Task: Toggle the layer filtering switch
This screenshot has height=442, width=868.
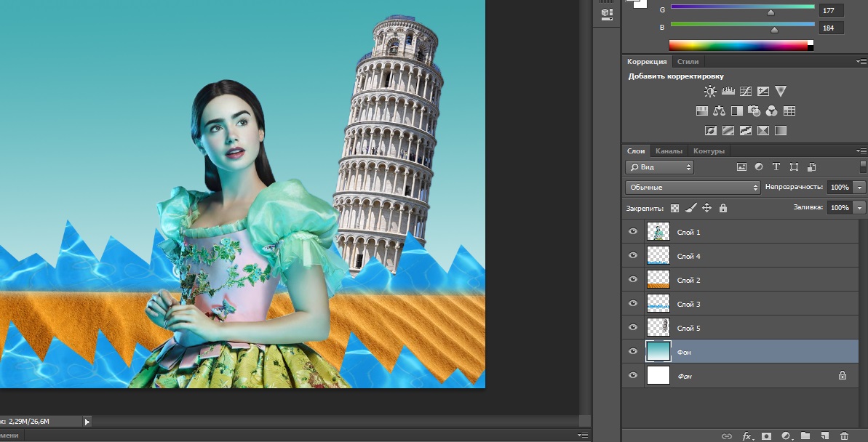Action: click(x=863, y=166)
